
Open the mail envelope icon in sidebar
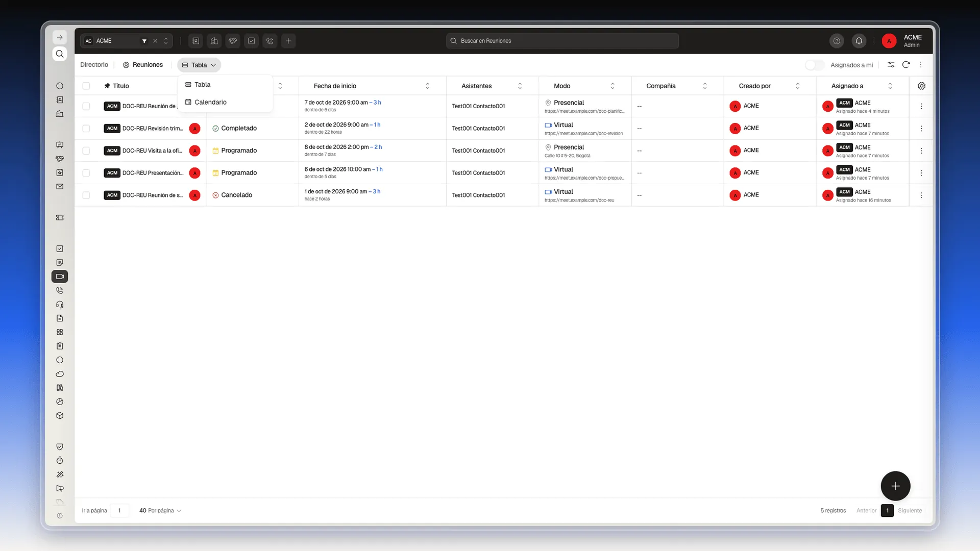60,187
